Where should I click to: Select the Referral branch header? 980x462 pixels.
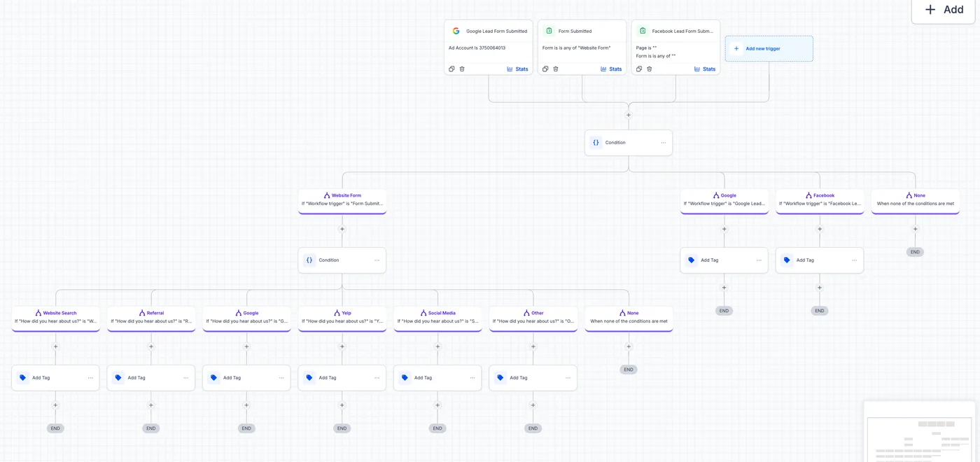(x=151, y=318)
